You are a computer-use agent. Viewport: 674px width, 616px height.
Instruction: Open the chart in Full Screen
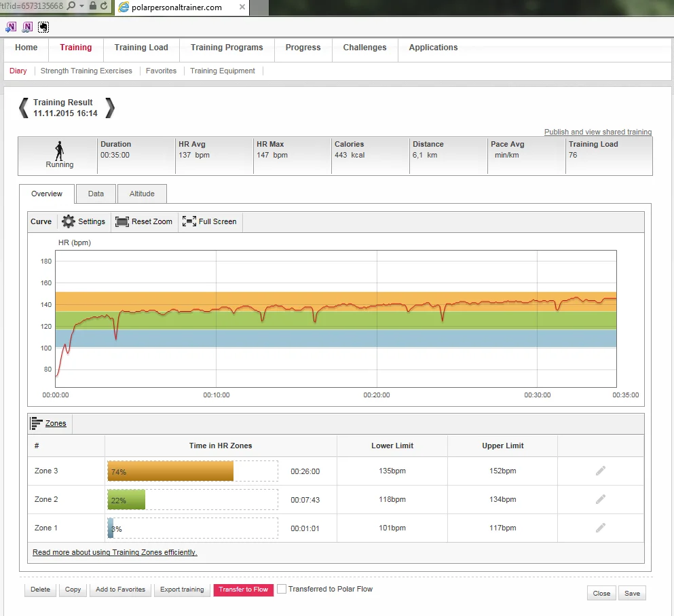[x=189, y=221]
